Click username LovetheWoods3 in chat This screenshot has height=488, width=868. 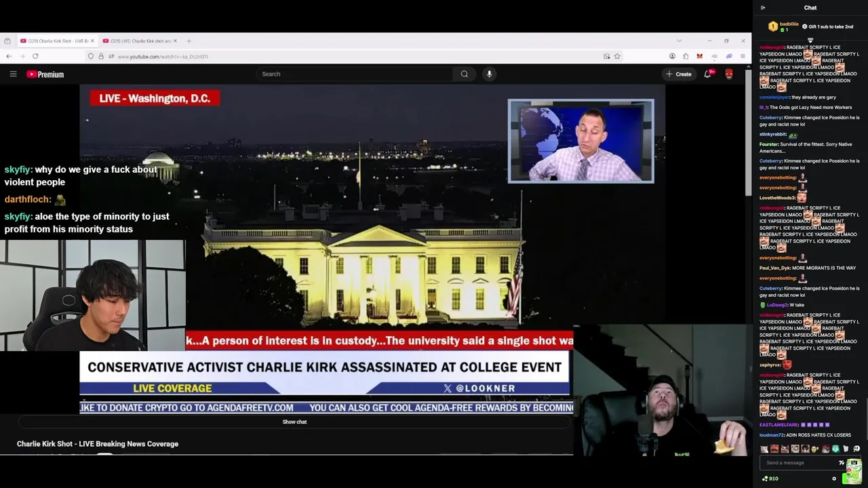[x=777, y=198]
